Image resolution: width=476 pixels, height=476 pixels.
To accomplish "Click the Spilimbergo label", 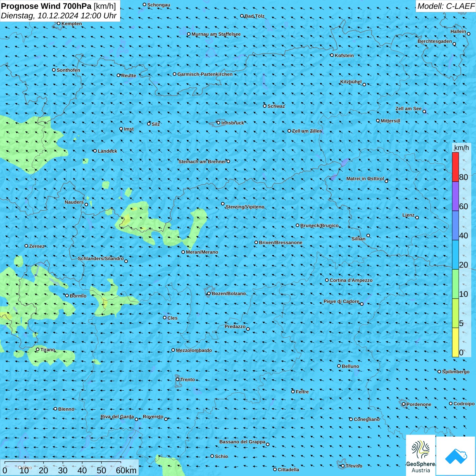I will pyautogui.click(x=456, y=372).
